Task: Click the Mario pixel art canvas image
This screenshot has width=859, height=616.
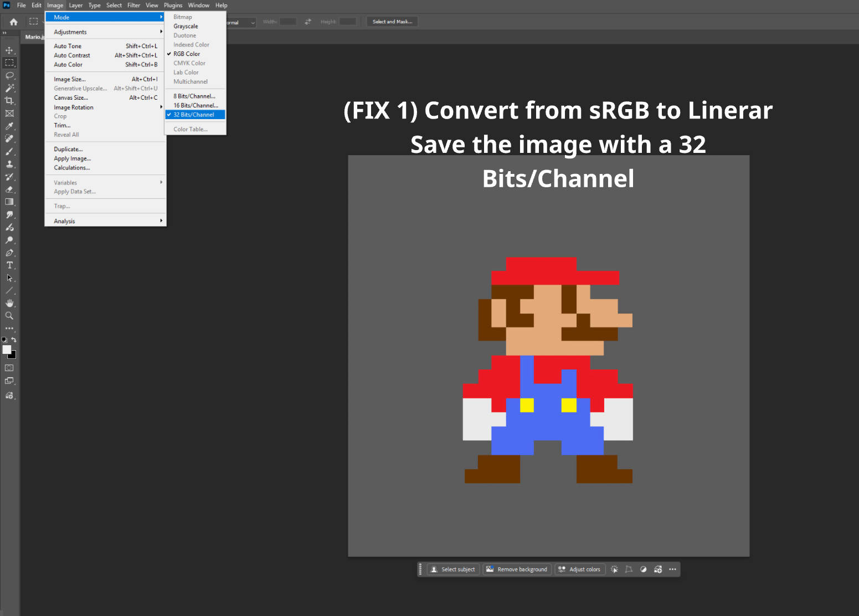Action: coord(548,356)
